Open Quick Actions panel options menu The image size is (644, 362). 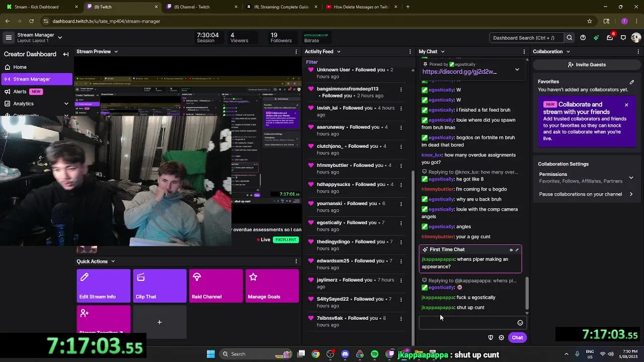[x=296, y=261]
